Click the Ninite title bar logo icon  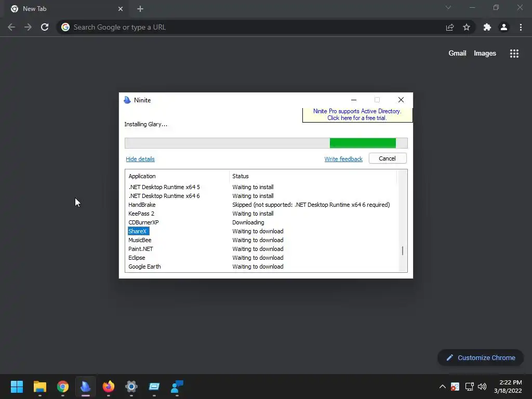point(127,100)
